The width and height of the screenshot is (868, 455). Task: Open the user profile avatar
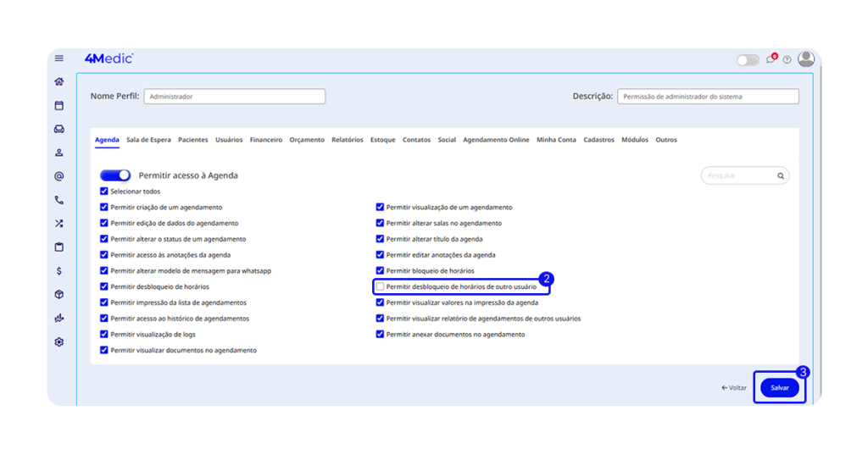(x=806, y=59)
